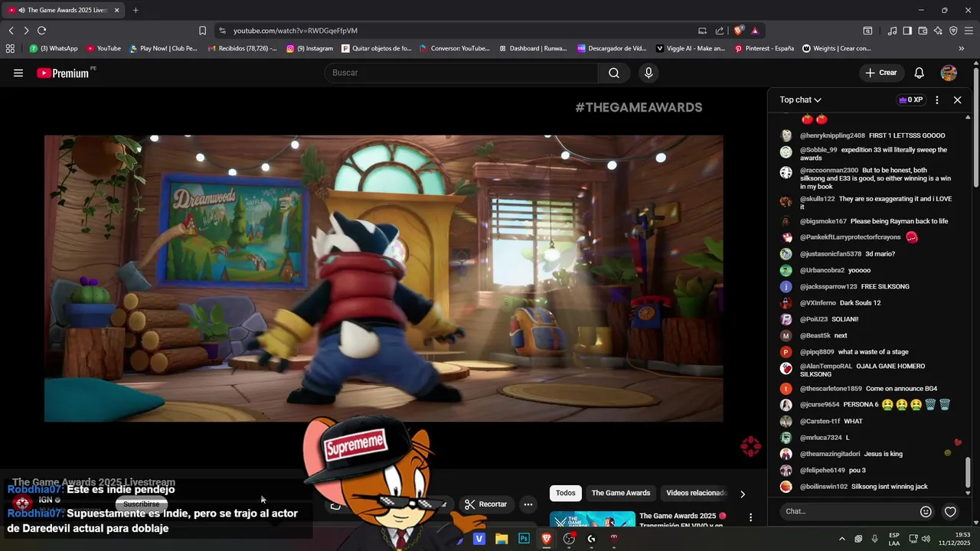Show hidden bookmarks with double chevron
980x551 pixels.
point(962,48)
